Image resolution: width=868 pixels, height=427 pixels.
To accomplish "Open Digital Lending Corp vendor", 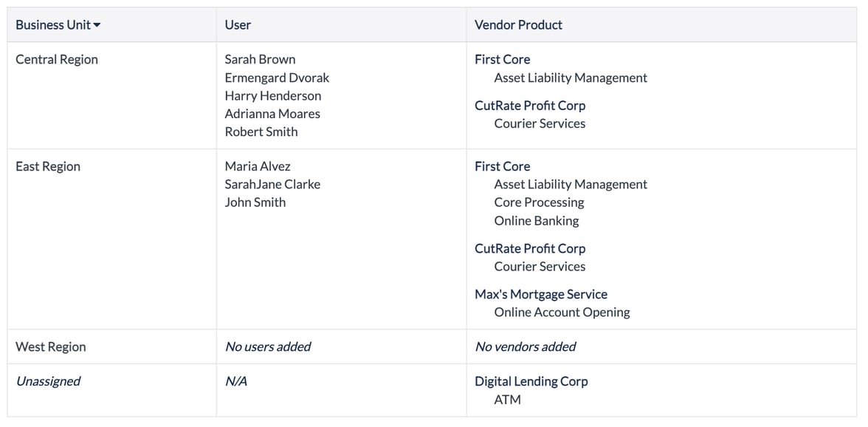I will (531, 382).
